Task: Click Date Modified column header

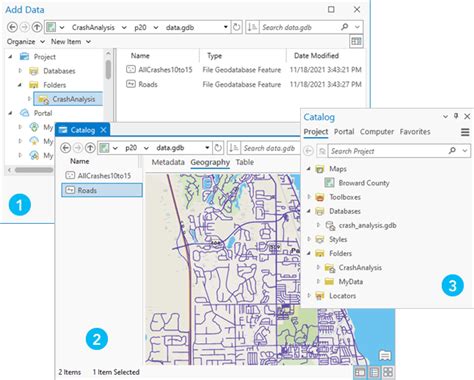Action: 316,56
